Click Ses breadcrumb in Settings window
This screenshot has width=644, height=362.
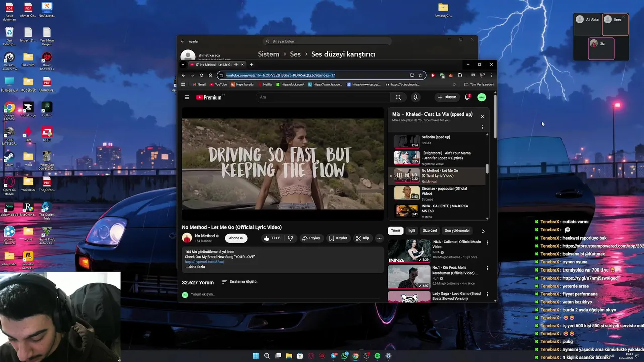tap(295, 54)
